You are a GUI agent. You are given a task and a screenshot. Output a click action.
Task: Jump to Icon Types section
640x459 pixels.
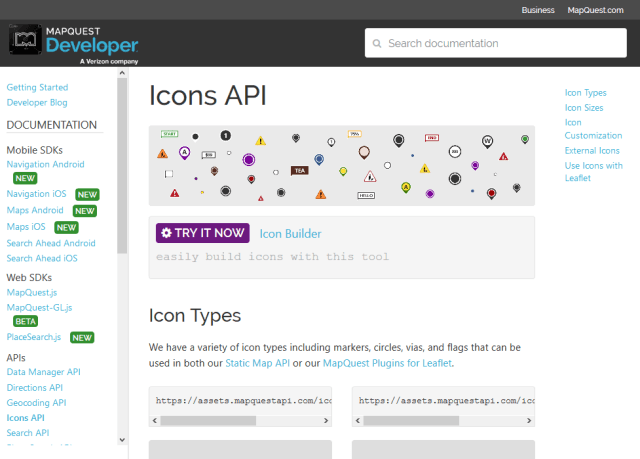(x=585, y=93)
